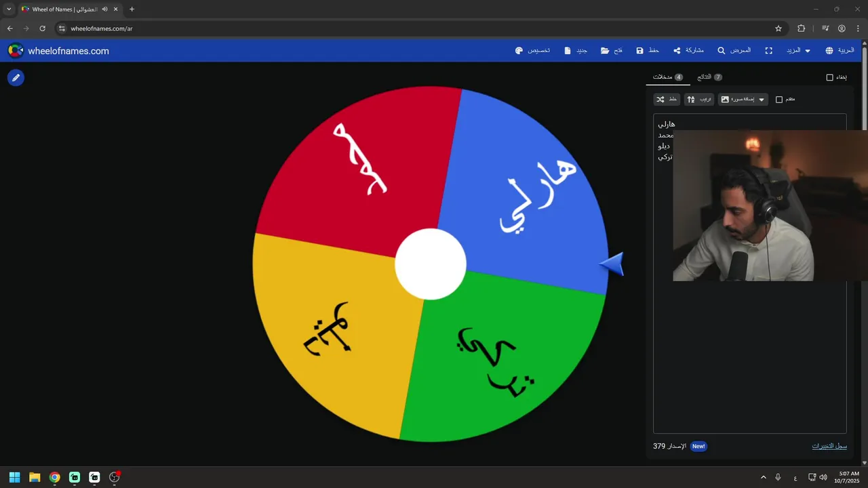Go back in browser history
Image resolution: width=868 pixels, height=488 pixels.
(9, 28)
